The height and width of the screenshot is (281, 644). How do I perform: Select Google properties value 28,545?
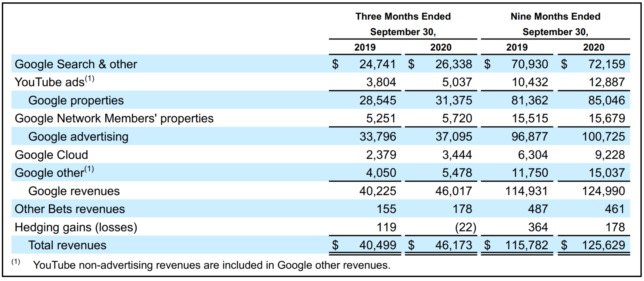377,100
